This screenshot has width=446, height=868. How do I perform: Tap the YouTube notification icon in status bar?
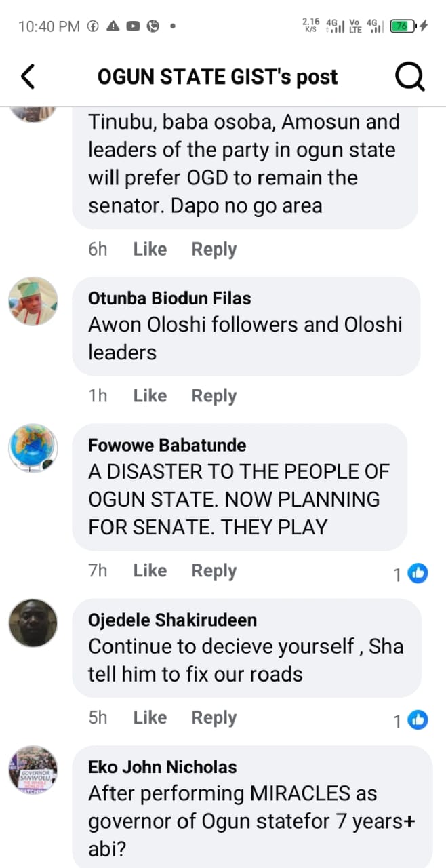pyautogui.click(x=133, y=26)
